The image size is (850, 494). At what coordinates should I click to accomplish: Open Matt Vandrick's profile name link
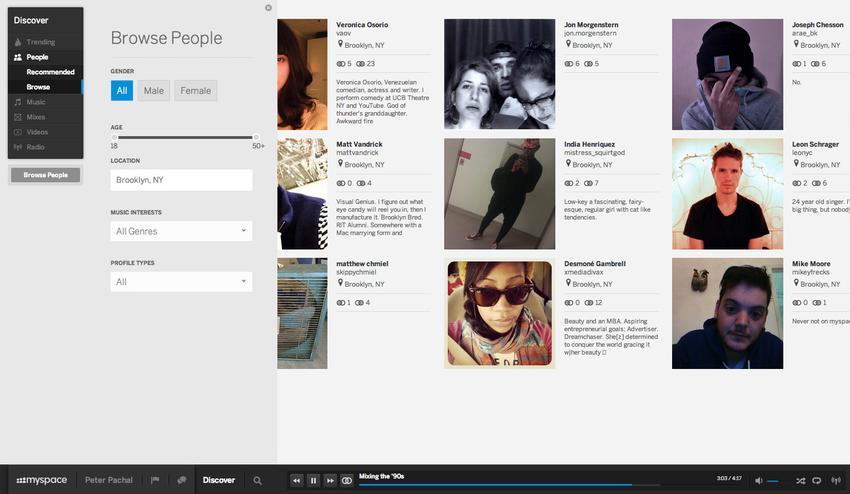point(359,144)
